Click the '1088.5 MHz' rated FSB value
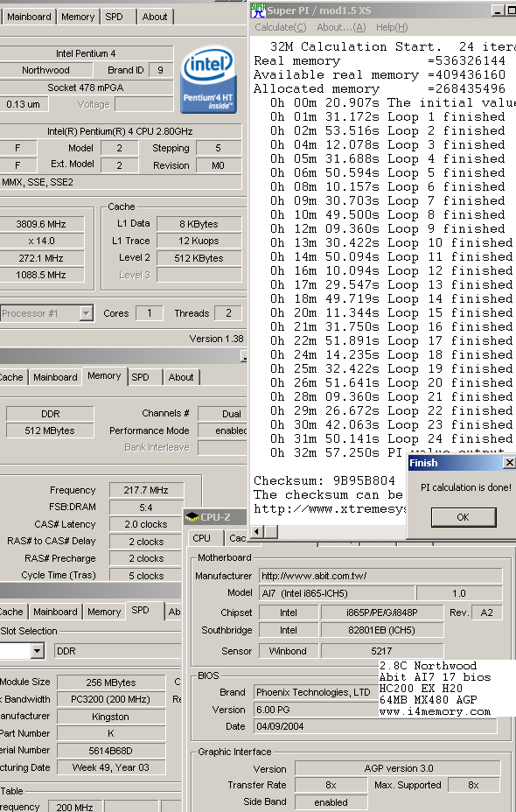Screen dimensions: 516x812 pyautogui.click(x=41, y=275)
